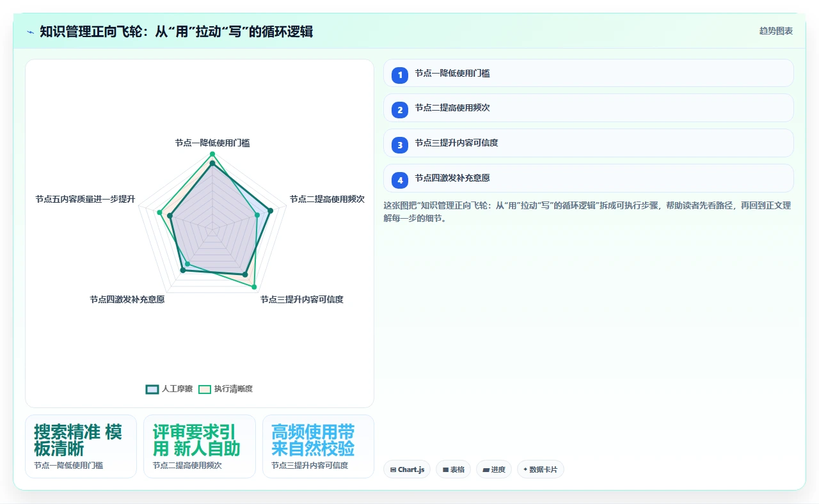Screen dimensions: 819x504
Task: Select step row 节点二提高使用频次
Action: [x=589, y=107]
